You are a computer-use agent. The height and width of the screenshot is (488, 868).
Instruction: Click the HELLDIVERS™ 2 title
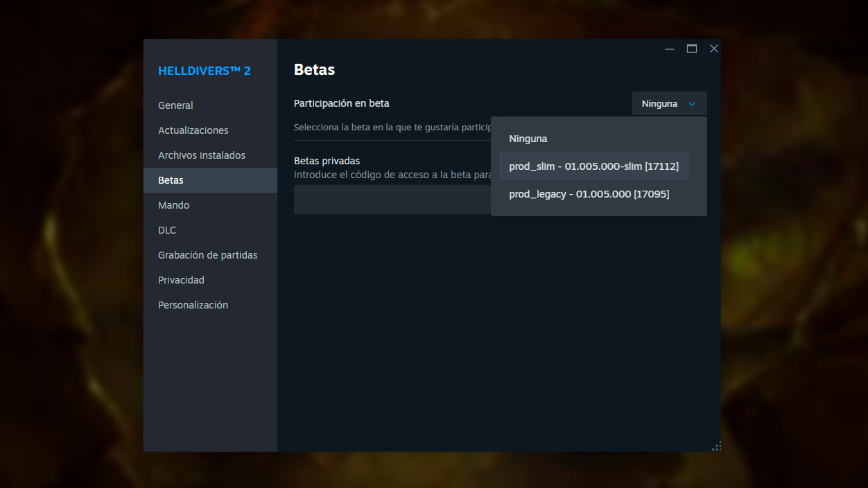coord(204,70)
